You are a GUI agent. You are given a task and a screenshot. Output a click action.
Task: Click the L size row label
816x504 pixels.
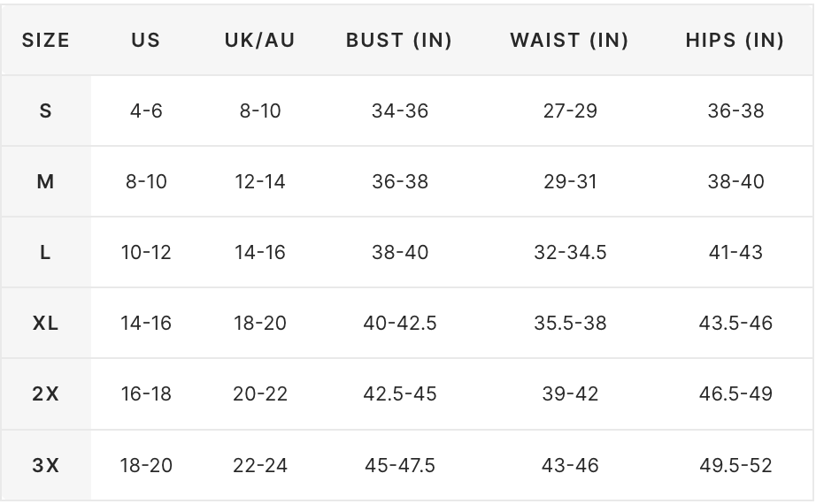click(45, 253)
